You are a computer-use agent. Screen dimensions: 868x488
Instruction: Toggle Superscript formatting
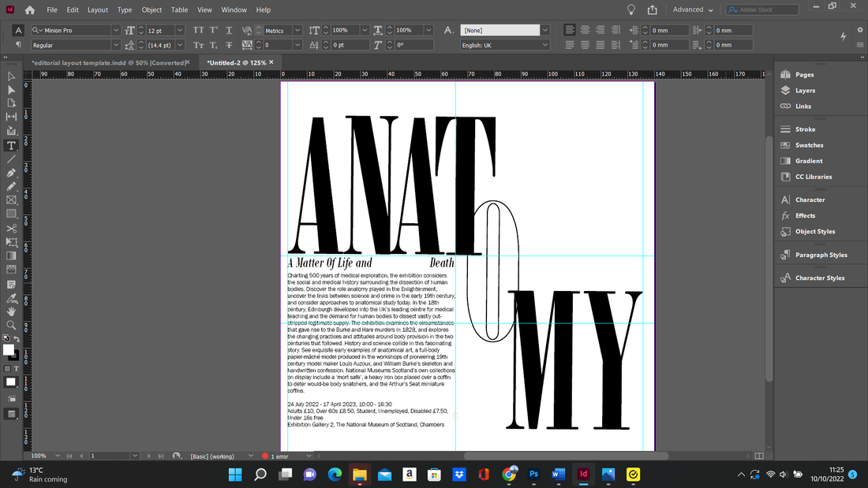(214, 31)
